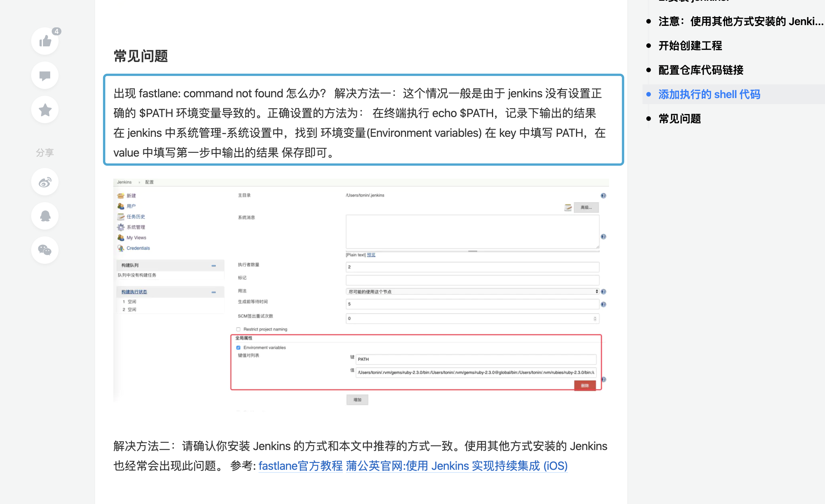Open fastlane官方教程 link
The width and height of the screenshot is (825, 504).
click(300, 466)
